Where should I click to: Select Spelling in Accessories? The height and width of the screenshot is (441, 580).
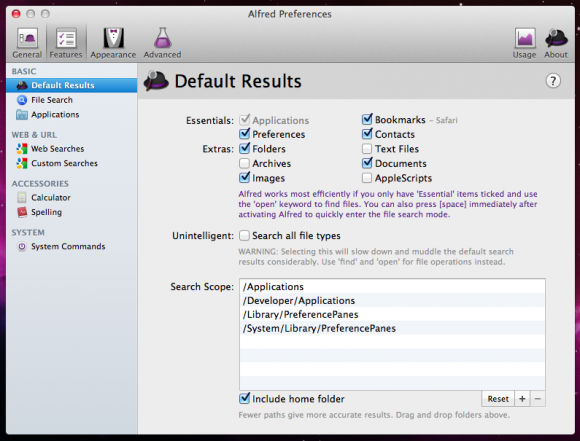pos(71,212)
